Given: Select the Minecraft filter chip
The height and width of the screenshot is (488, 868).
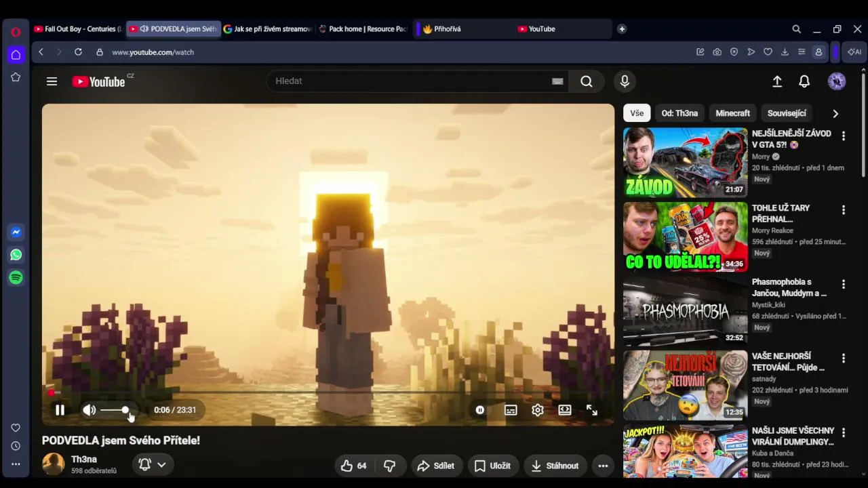Looking at the screenshot, I should tap(732, 113).
